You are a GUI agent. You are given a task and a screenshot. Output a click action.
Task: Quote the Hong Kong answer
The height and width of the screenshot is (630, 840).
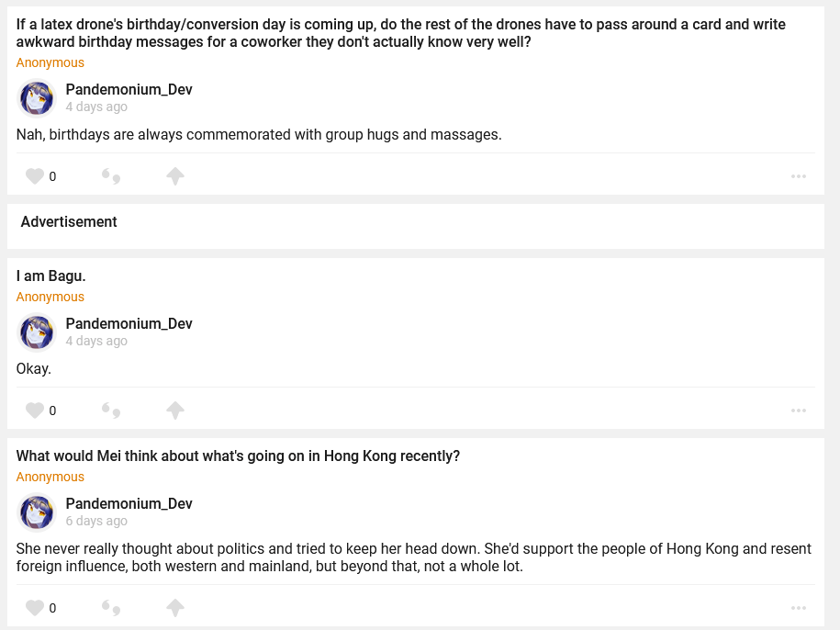(111, 608)
